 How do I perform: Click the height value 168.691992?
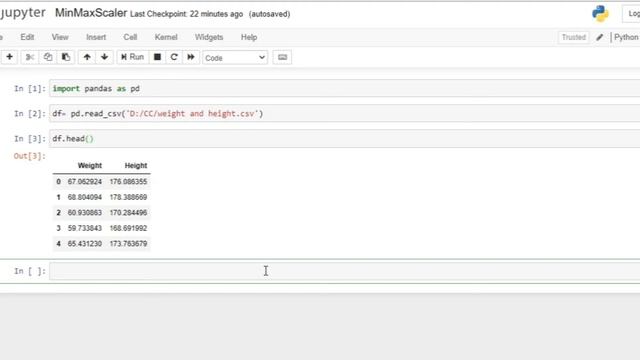click(x=128, y=228)
